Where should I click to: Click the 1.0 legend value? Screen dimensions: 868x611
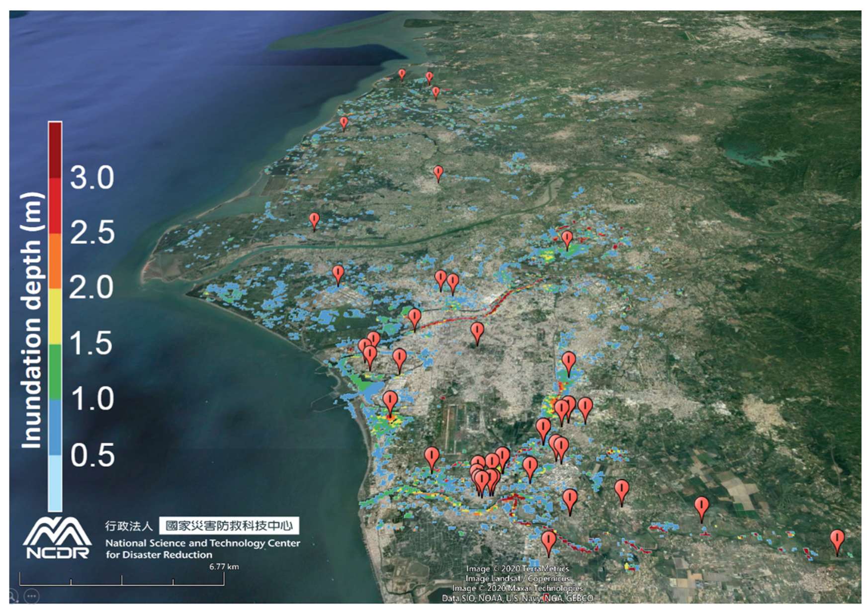point(92,399)
